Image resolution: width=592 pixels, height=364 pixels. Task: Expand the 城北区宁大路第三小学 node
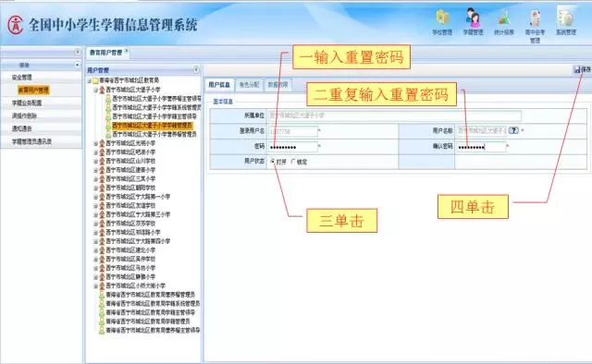pos(95,214)
